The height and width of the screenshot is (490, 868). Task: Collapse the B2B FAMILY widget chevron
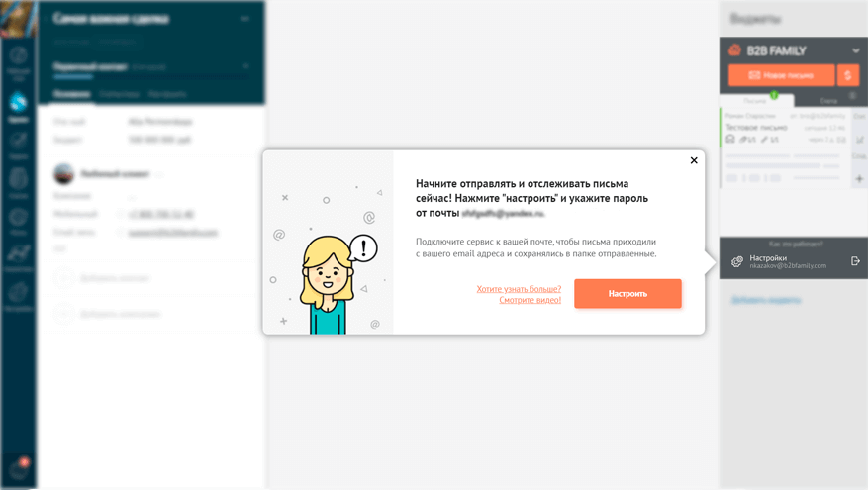pos(856,50)
